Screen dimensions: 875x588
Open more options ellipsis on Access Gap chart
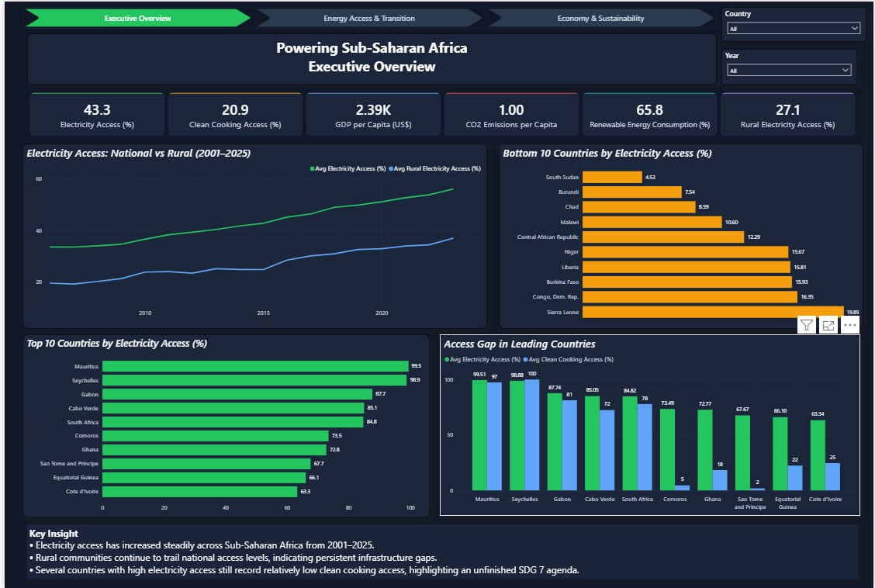[x=850, y=325]
